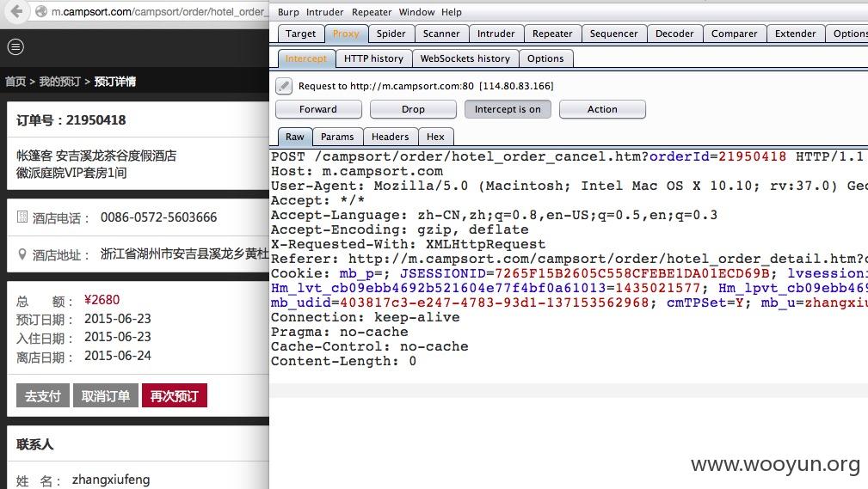Open the WebSockets history sub-tab
868x489 pixels.
tap(465, 58)
